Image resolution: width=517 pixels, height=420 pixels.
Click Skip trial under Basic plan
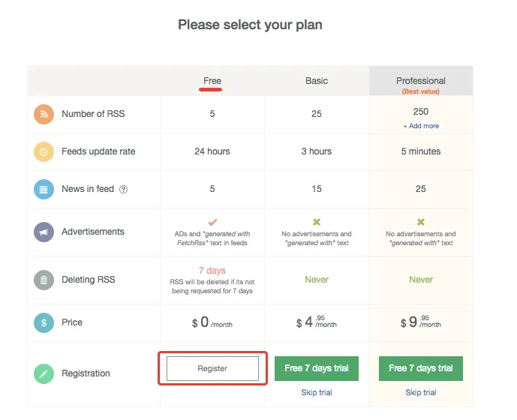317,392
